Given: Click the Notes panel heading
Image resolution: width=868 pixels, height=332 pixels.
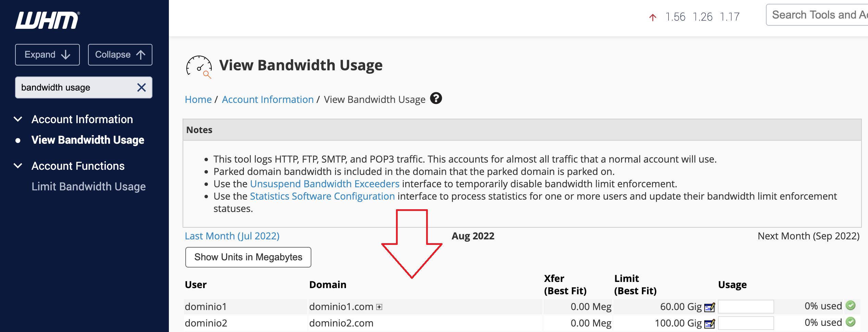Looking at the screenshot, I should coord(199,130).
